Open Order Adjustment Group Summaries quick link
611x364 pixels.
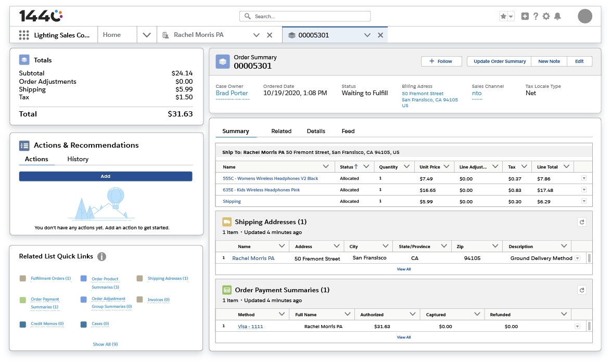tap(112, 303)
